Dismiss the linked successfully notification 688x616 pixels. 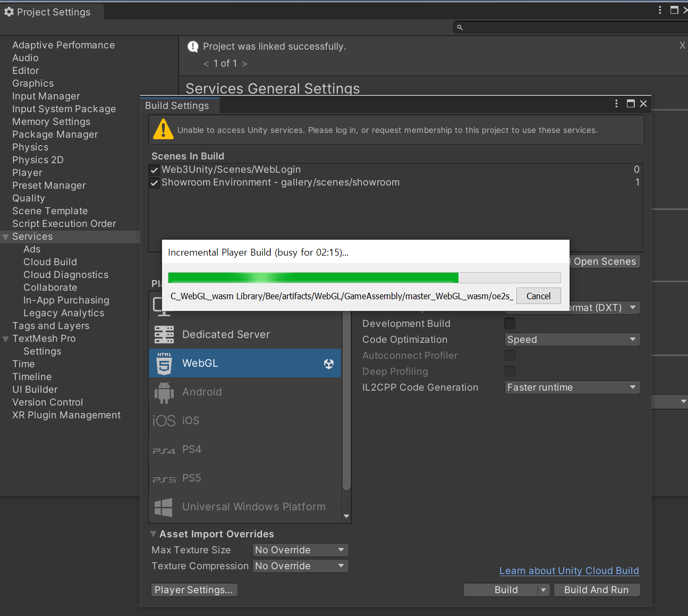click(x=682, y=46)
